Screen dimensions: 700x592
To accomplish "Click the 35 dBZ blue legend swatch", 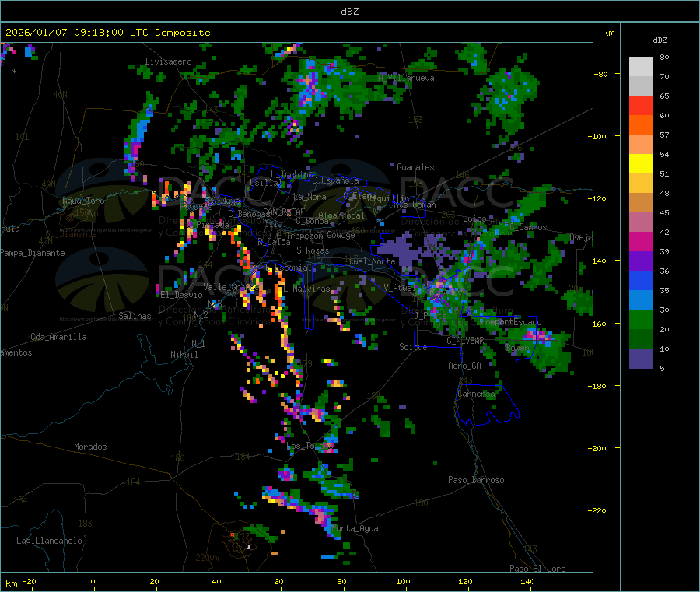I will pos(641,300).
